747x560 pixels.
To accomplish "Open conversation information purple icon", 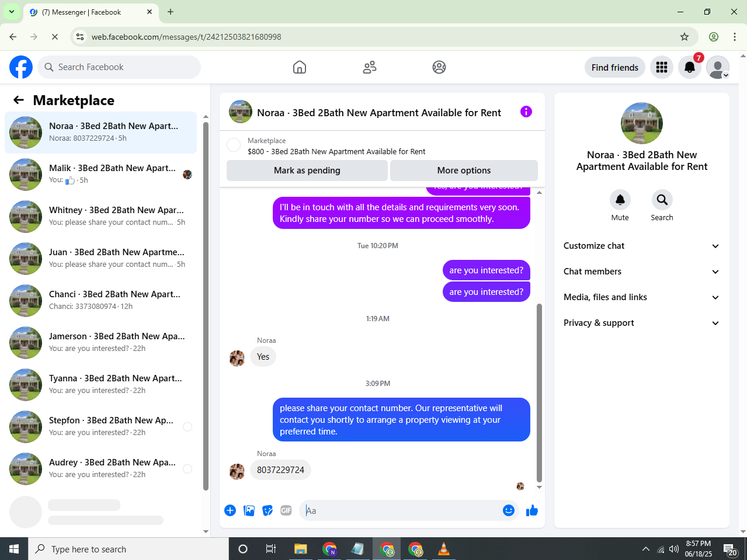I will (x=526, y=112).
